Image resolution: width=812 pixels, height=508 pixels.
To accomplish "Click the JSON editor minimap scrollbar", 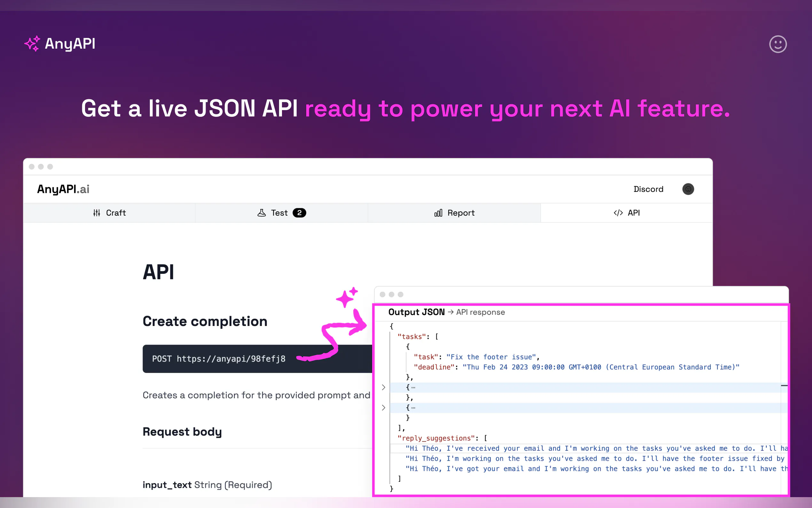I will [x=784, y=385].
